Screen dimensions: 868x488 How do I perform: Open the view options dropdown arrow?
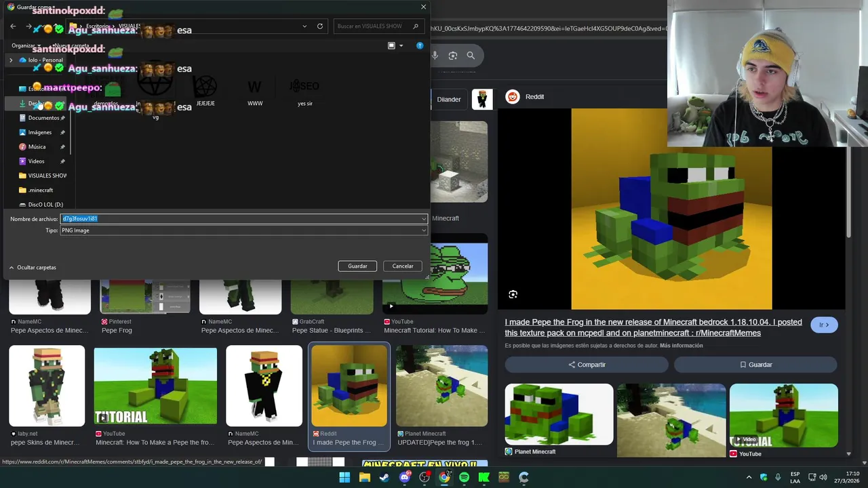[x=401, y=45]
